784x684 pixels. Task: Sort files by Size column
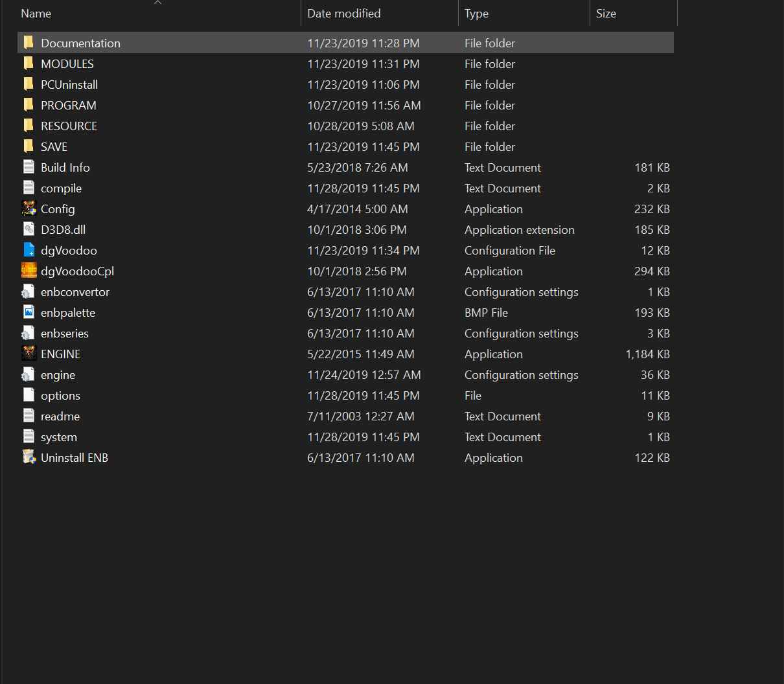pyautogui.click(x=606, y=14)
